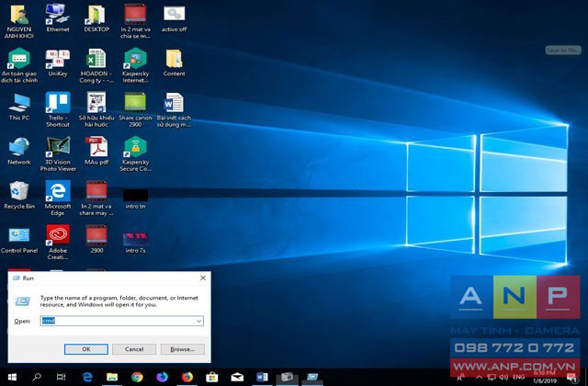The width and height of the screenshot is (588, 386).
Task: Click Cancel in the Run dialog
Action: click(x=134, y=349)
